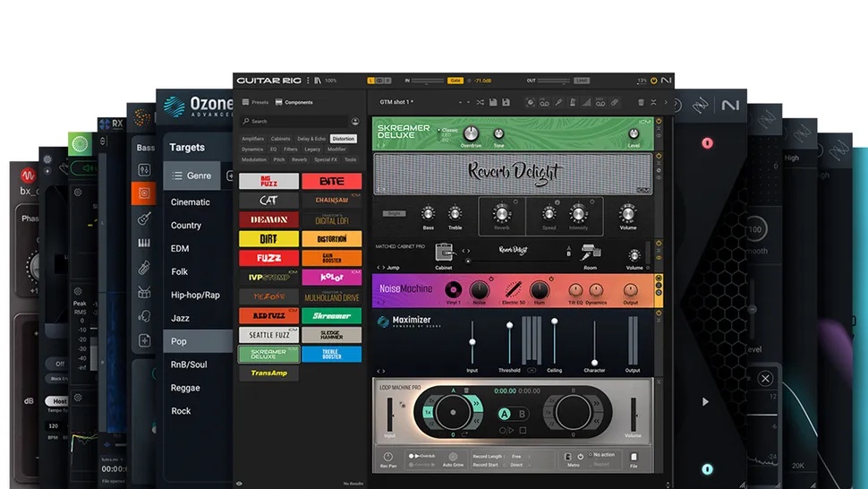The height and width of the screenshot is (489, 868).
Task: Change Matched Cabinet Jump amp with arrows
Action: [x=381, y=268]
